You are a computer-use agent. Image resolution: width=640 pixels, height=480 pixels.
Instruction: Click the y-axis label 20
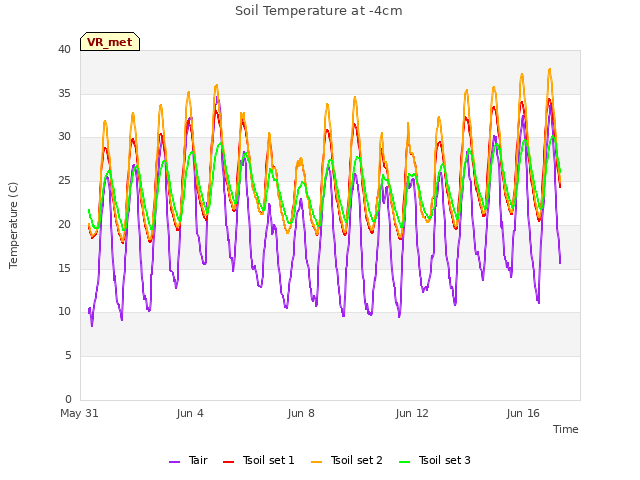64,224
